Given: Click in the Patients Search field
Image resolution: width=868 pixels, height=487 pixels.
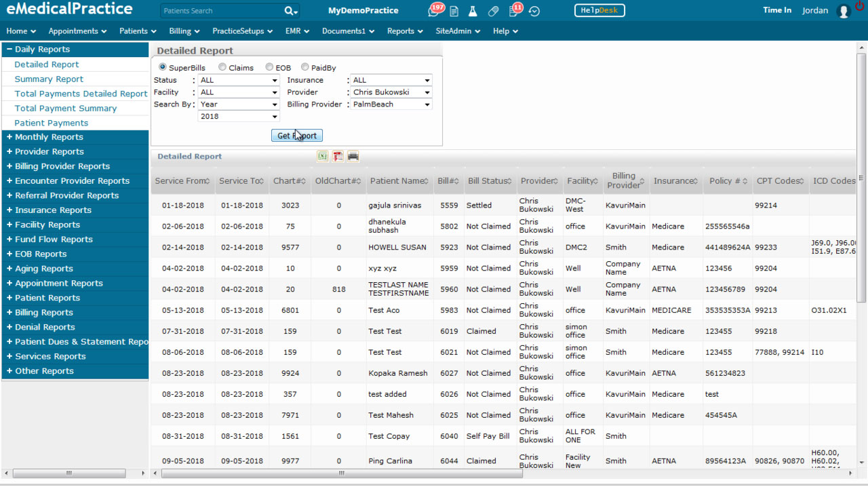Looking at the screenshot, I should 222,11.
